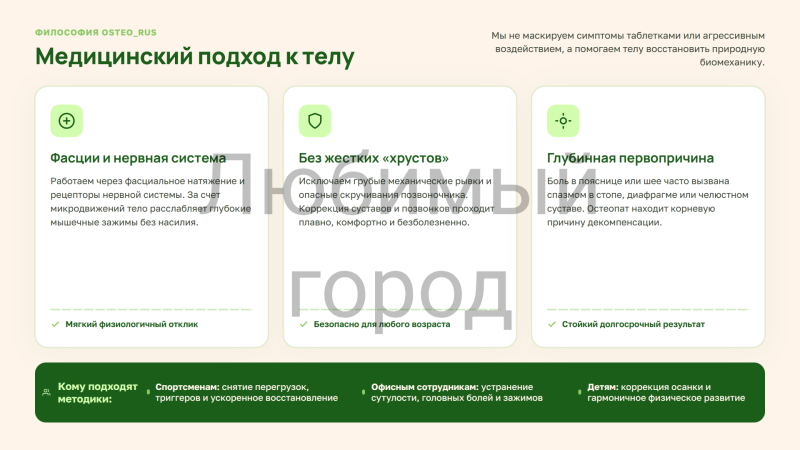Click the bullet marker before Детям
800x450 pixels.
point(580,392)
